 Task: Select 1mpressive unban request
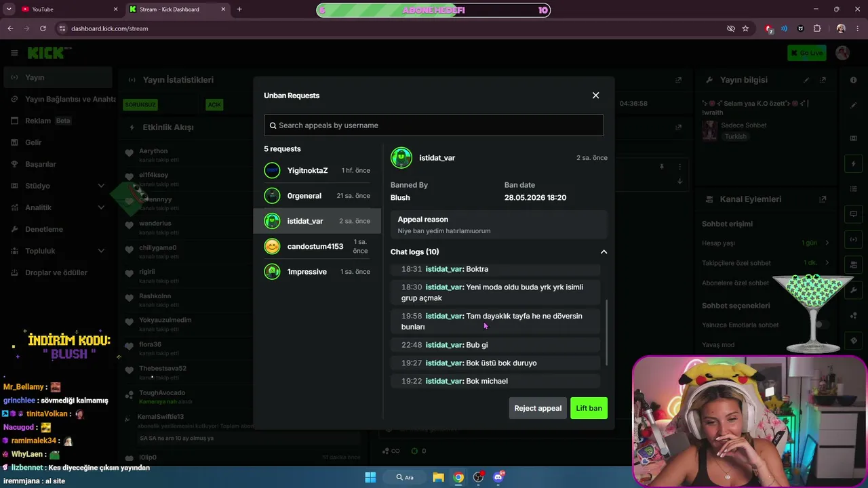click(x=317, y=272)
